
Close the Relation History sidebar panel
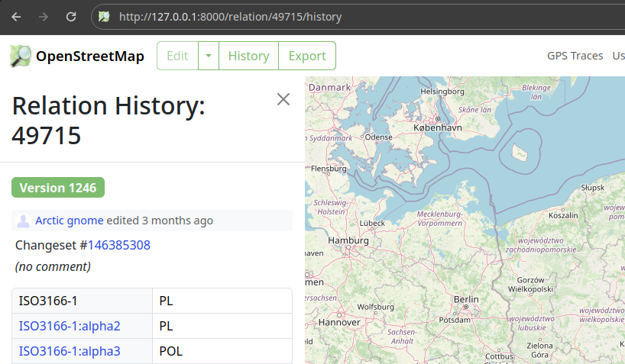(x=283, y=99)
